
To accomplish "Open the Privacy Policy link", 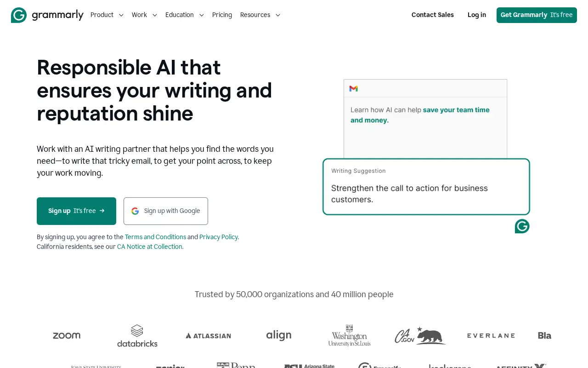I will [x=219, y=237].
